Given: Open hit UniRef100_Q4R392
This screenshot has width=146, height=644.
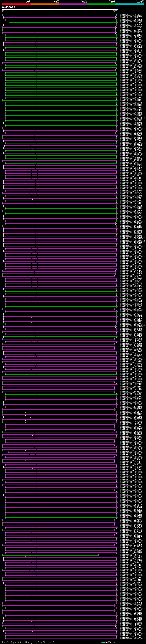Looking at the screenshot, I should click(131, 113).
